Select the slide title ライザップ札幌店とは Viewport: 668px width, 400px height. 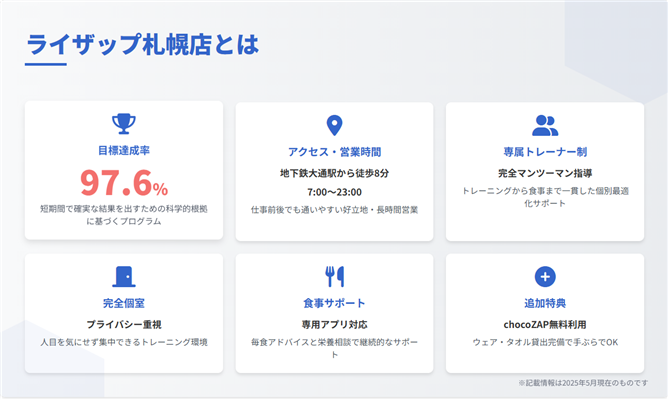coord(142,44)
